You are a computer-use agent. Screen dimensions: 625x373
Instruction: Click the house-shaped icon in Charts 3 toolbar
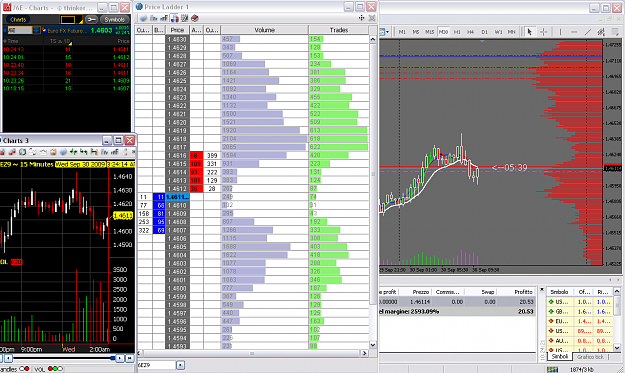tap(53, 152)
